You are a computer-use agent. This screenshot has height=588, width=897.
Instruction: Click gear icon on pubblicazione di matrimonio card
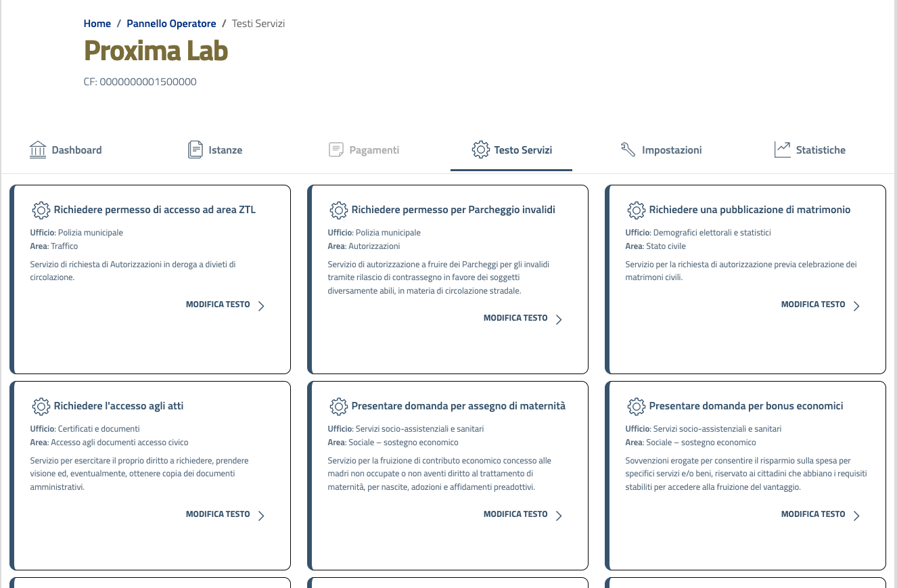click(x=637, y=210)
